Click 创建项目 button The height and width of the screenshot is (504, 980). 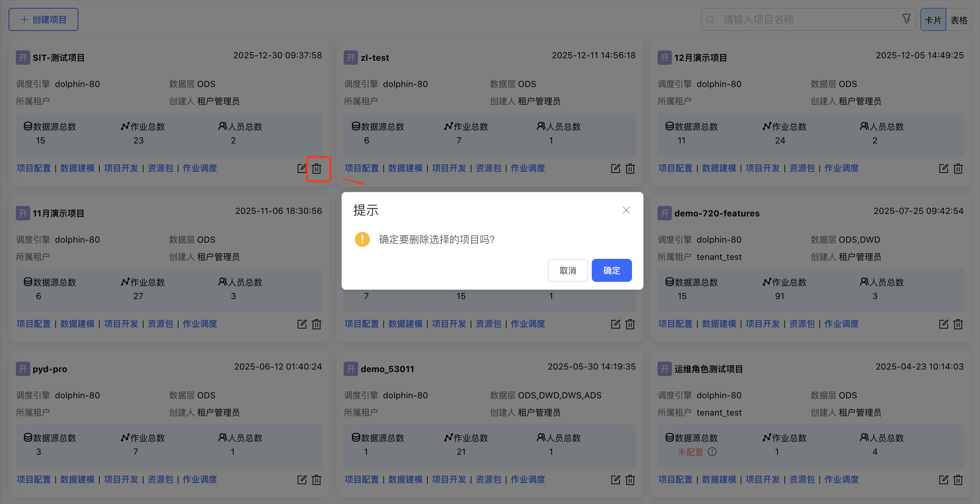[x=43, y=19]
